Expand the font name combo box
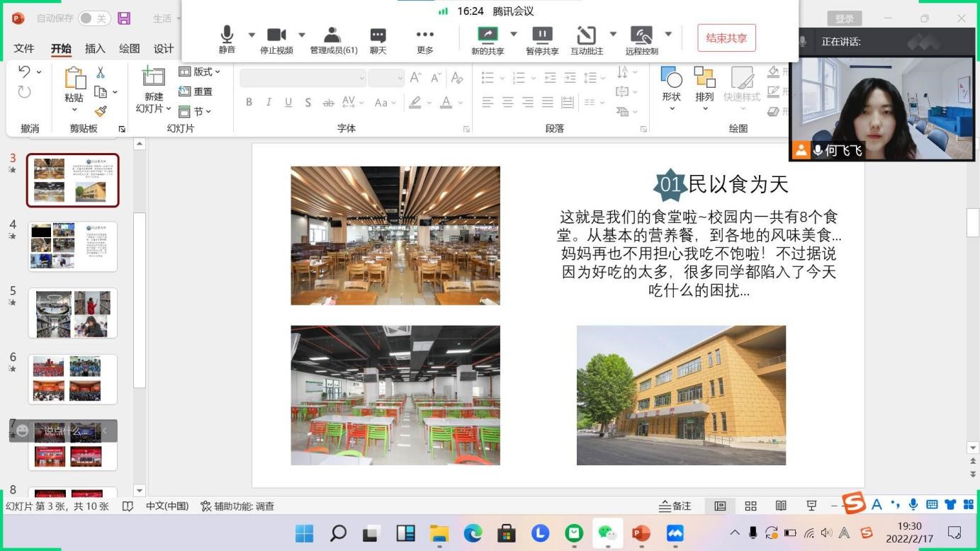 point(361,78)
